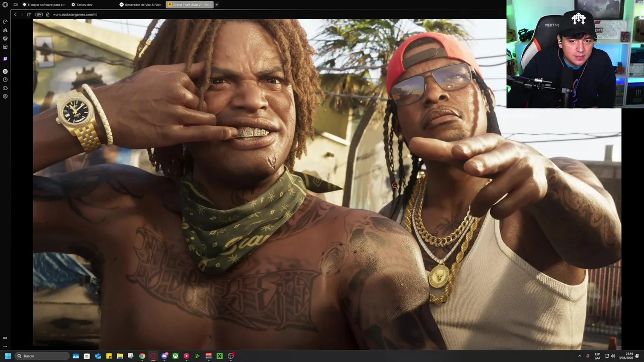Expand hidden system tray icons
Image resolution: width=644 pixels, height=362 pixels.
point(579,356)
